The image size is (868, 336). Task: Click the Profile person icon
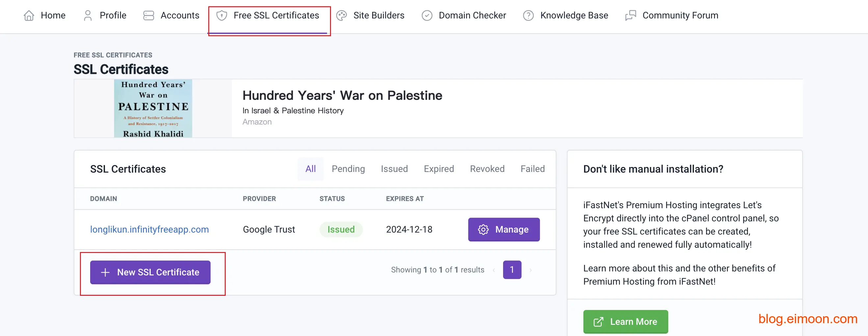click(x=88, y=15)
